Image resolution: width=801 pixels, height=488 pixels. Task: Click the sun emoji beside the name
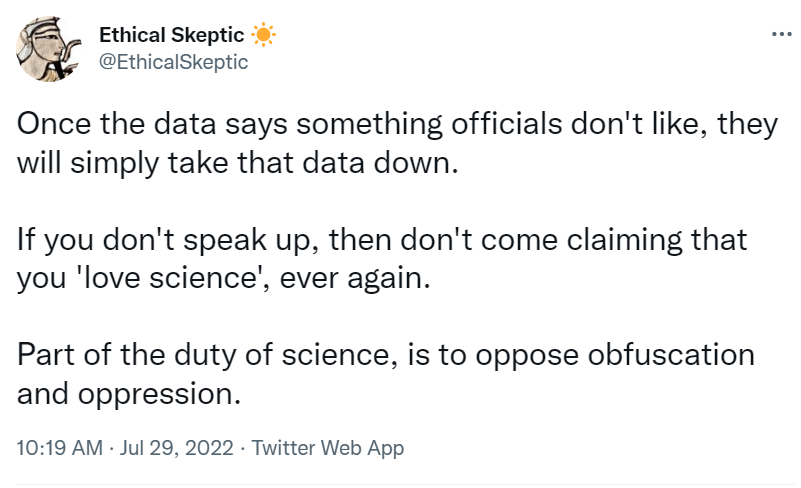[263, 35]
